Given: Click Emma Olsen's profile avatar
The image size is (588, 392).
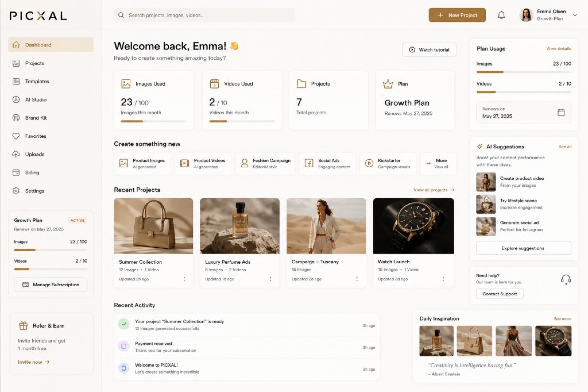Looking at the screenshot, I should tap(526, 15).
